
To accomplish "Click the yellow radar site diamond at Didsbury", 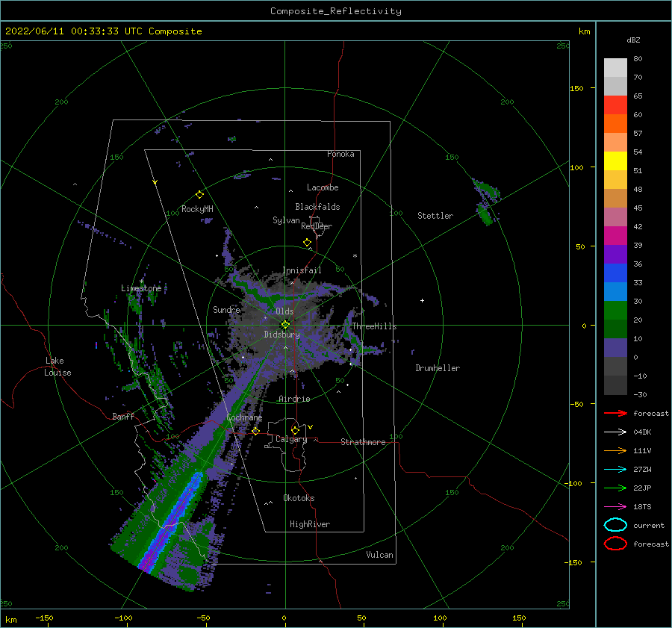I will 285,325.
